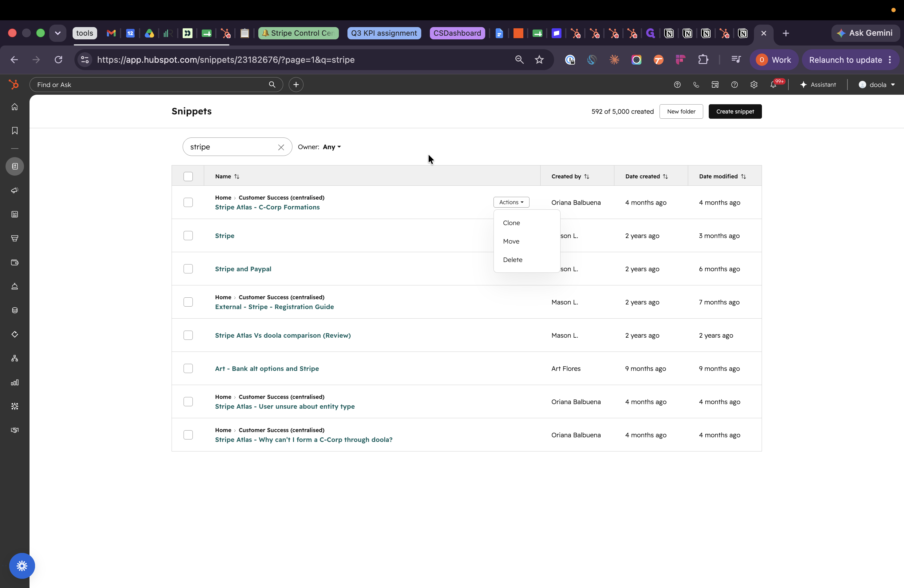Open the Reporting bar chart icon in the sidebar
Image resolution: width=904 pixels, height=588 pixels.
coord(15,382)
